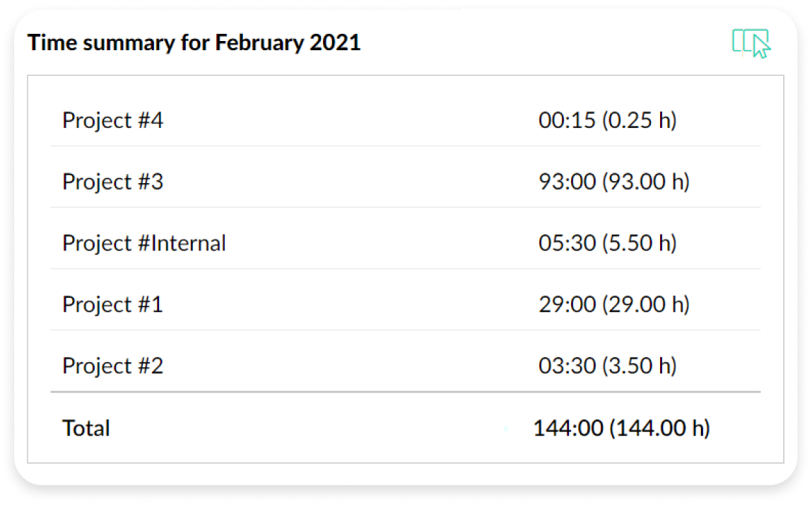The image size is (812, 505).
Task: Select the Project #Internal entry
Action: click(x=144, y=243)
